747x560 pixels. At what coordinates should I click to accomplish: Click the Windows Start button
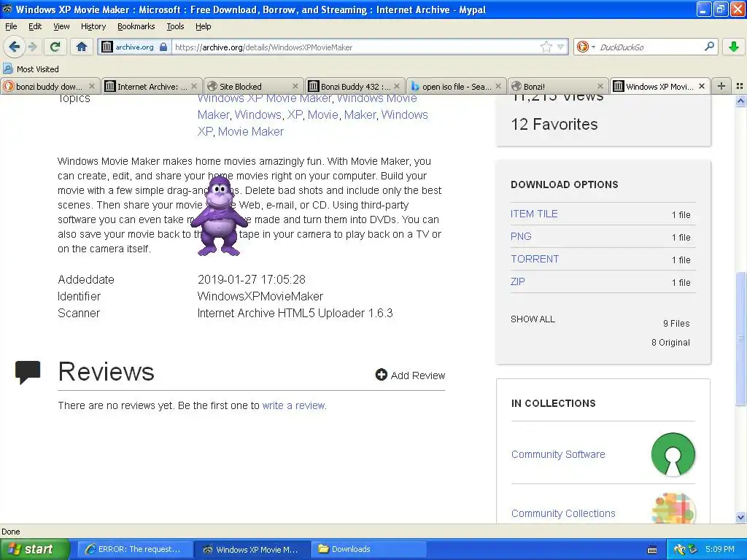pyautogui.click(x=34, y=549)
